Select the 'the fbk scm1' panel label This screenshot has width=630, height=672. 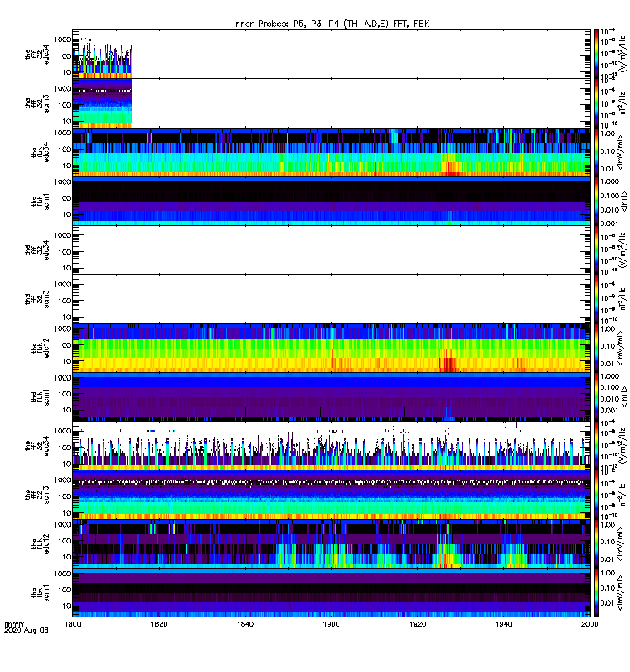[x=40, y=593]
